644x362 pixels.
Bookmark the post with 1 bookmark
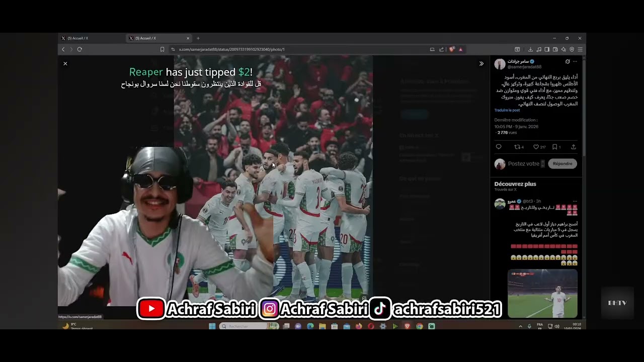pyautogui.click(x=556, y=147)
